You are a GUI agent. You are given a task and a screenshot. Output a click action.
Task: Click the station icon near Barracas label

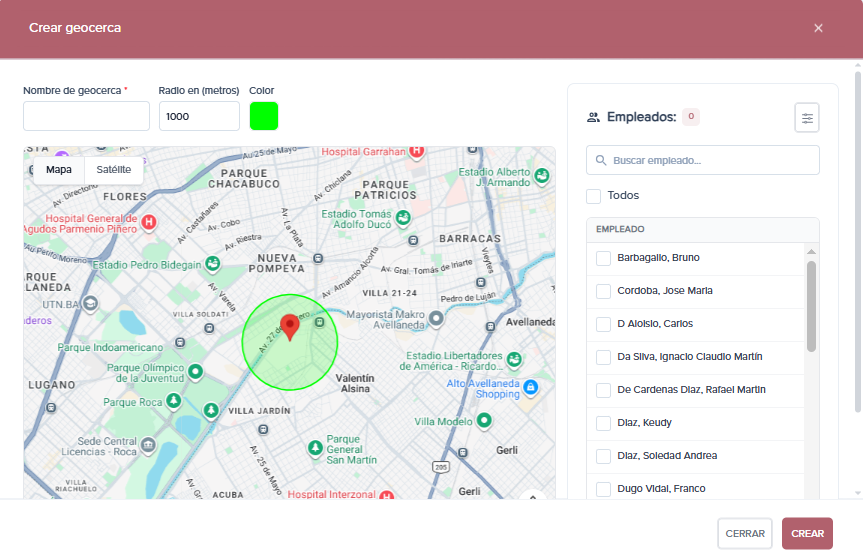(x=413, y=241)
